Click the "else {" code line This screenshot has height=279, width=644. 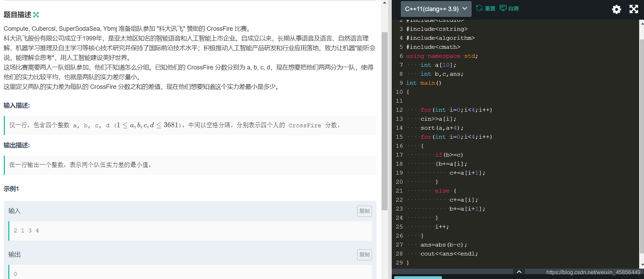coord(446,191)
